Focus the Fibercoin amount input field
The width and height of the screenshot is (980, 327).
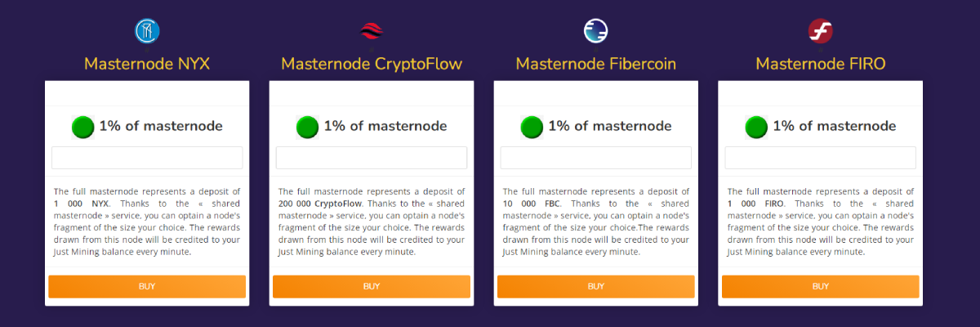tap(596, 158)
